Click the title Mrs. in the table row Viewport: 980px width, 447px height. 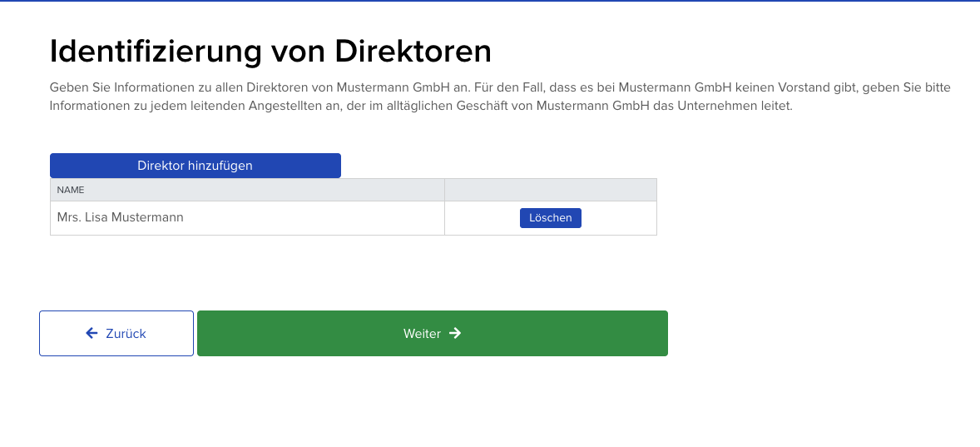[x=69, y=217]
